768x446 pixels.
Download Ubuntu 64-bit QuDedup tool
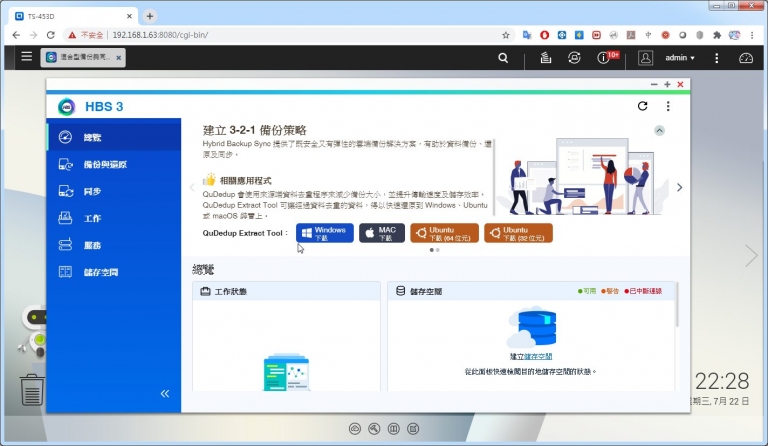(x=444, y=233)
